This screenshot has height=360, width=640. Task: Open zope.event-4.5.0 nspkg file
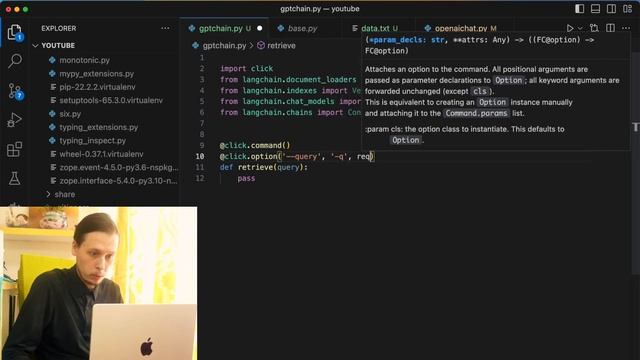(119, 168)
